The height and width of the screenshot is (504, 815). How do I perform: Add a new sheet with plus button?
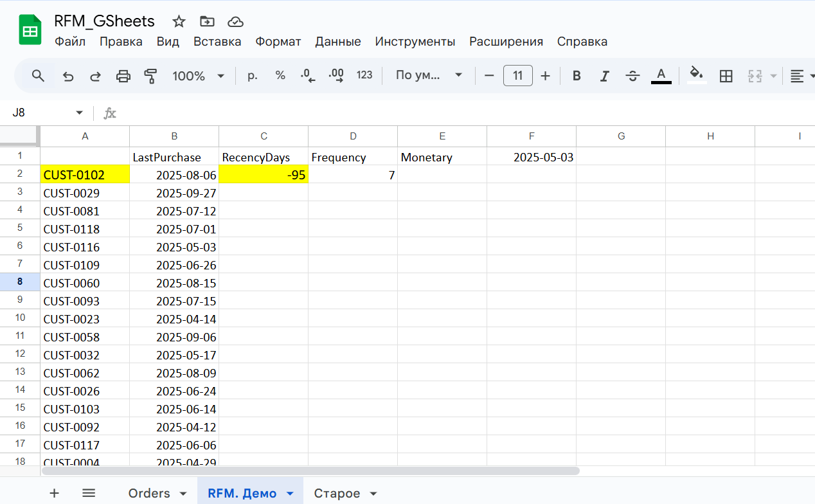click(55, 493)
